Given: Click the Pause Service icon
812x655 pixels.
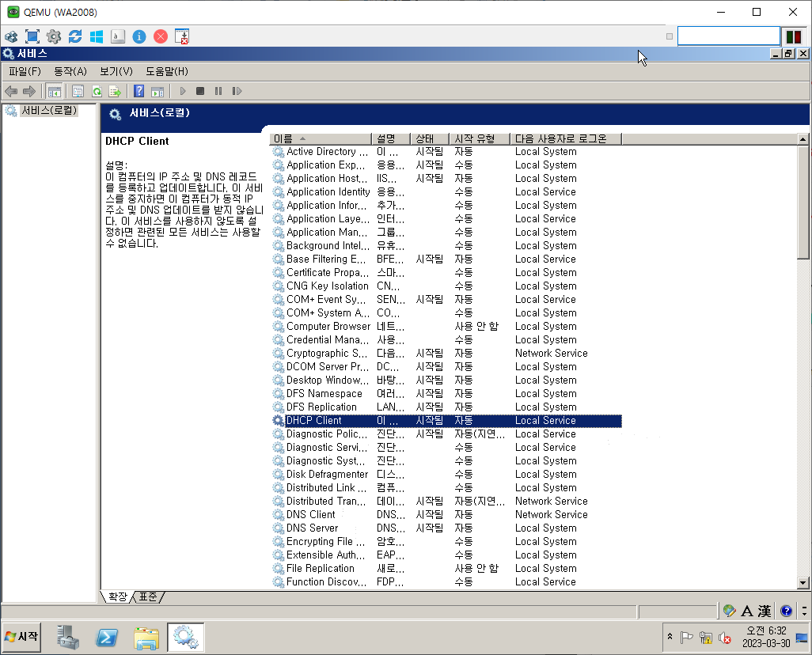Looking at the screenshot, I should point(218,91).
